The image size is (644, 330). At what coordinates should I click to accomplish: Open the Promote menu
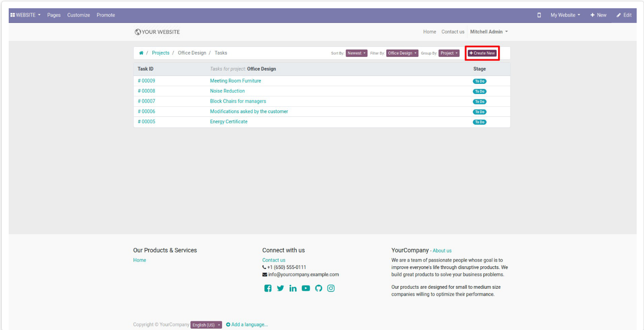coord(106,15)
